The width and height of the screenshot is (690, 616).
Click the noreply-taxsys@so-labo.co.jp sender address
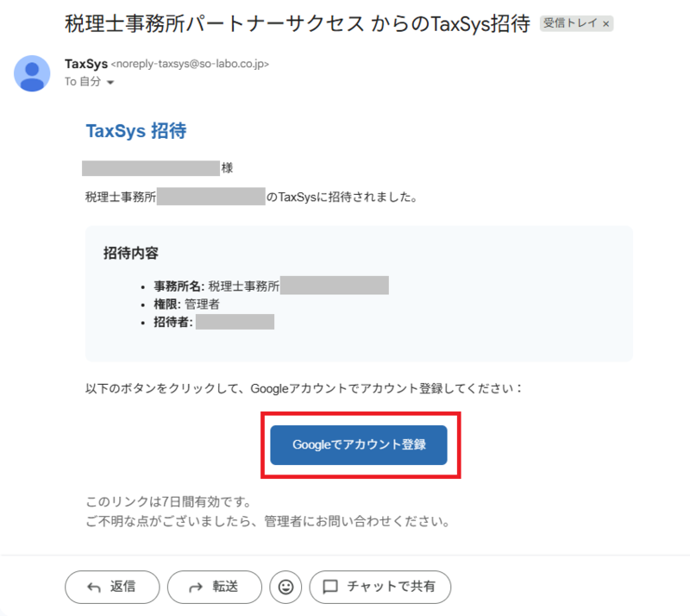coord(190,64)
